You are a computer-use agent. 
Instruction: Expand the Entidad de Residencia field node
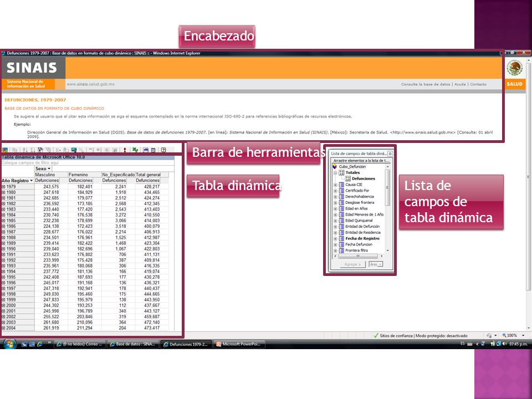pos(335,233)
